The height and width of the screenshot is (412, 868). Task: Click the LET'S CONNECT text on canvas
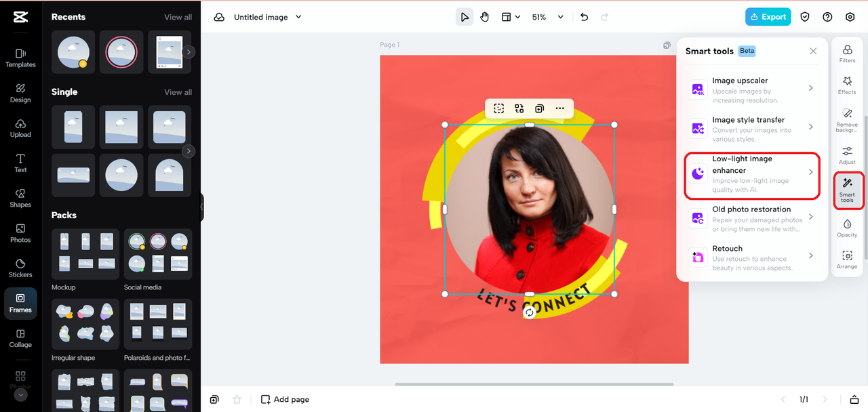coord(534,300)
